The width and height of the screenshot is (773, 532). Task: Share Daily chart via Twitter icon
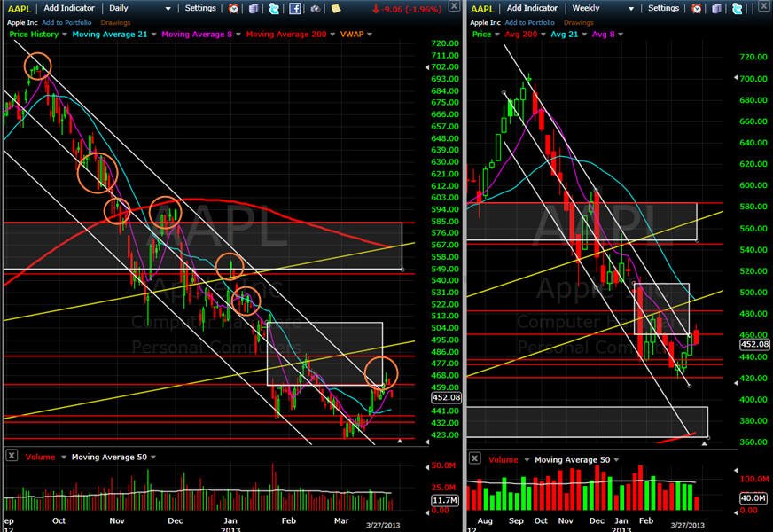pyautogui.click(x=274, y=8)
